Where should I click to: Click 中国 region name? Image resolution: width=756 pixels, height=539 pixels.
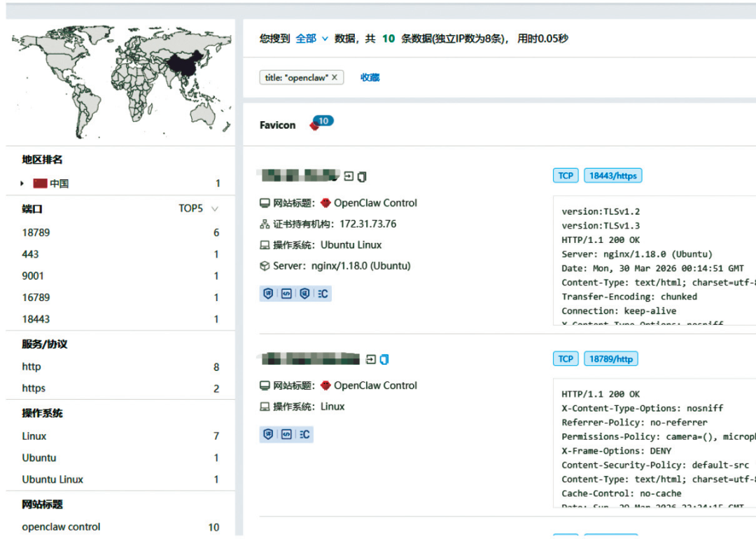click(x=59, y=183)
